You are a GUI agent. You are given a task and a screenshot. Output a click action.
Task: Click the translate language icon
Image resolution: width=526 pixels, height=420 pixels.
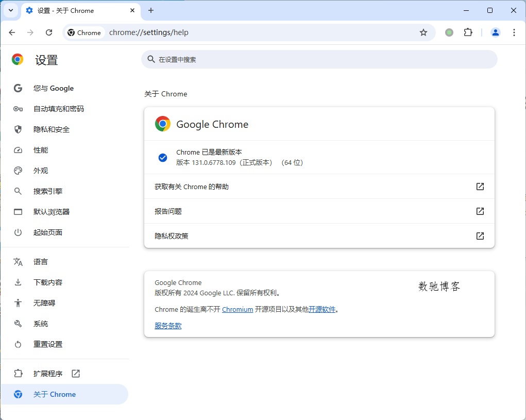(x=18, y=262)
